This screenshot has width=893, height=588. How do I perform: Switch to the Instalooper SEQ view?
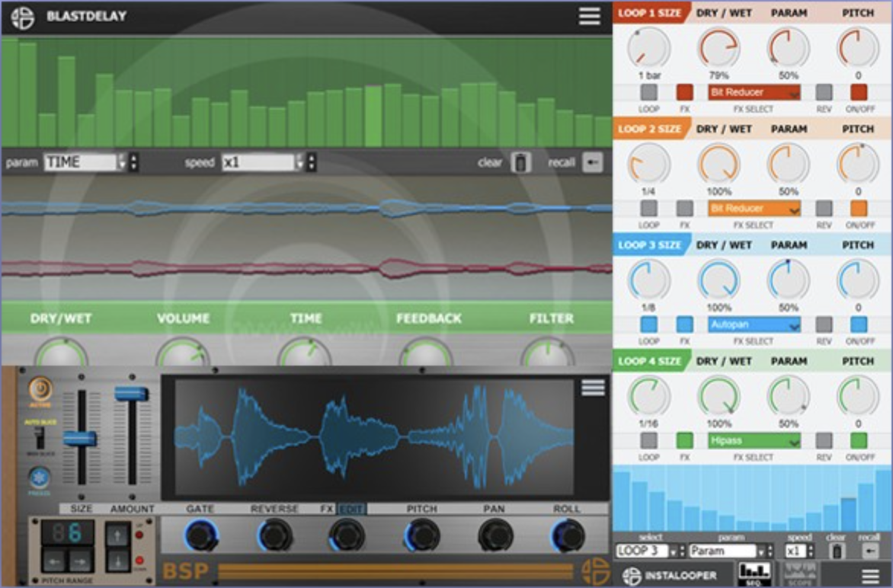pyautogui.click(x=754, y=574)
